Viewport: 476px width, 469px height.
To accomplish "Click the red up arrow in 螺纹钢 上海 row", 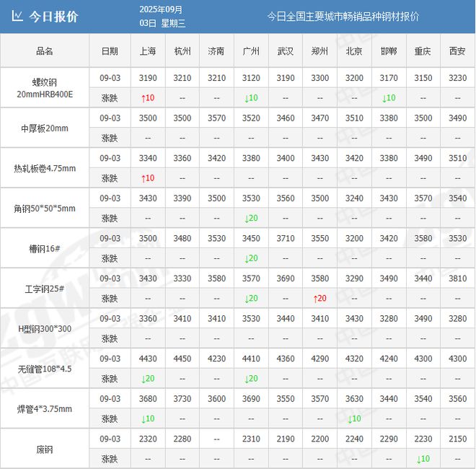I will (x=143, y=97).
